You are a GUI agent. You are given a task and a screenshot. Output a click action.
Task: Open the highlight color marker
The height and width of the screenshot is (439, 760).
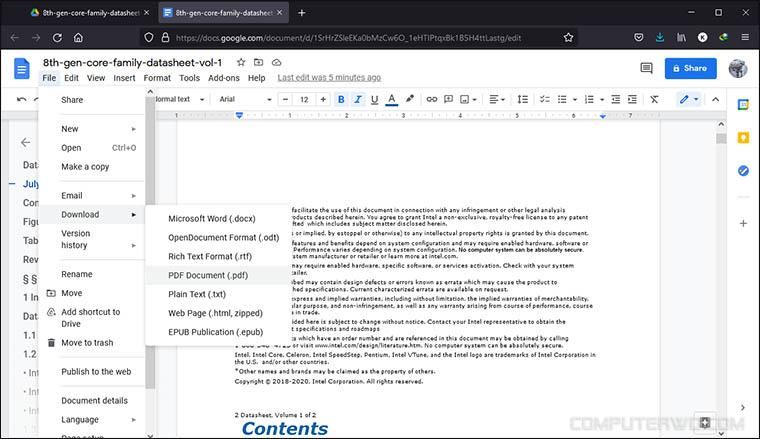pyautogui.click(x=410, y=99)
